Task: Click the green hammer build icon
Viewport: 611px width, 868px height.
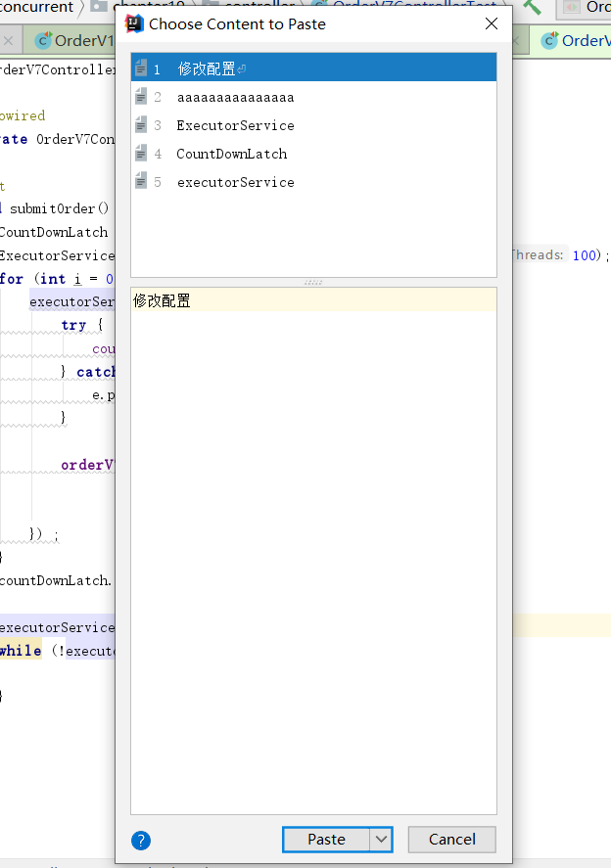Action: pos(532,7)
